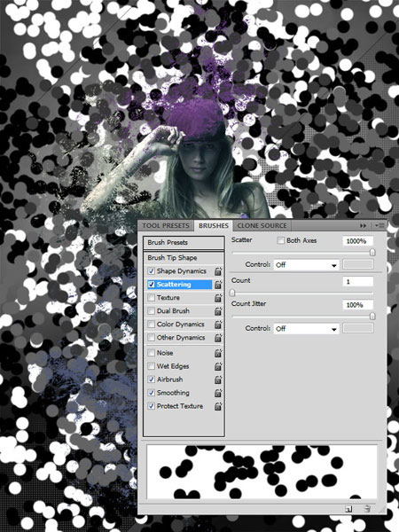Toggle lock icon for Scattering
This screenshot has width=399, height=532.
click(x=218, y=285)
